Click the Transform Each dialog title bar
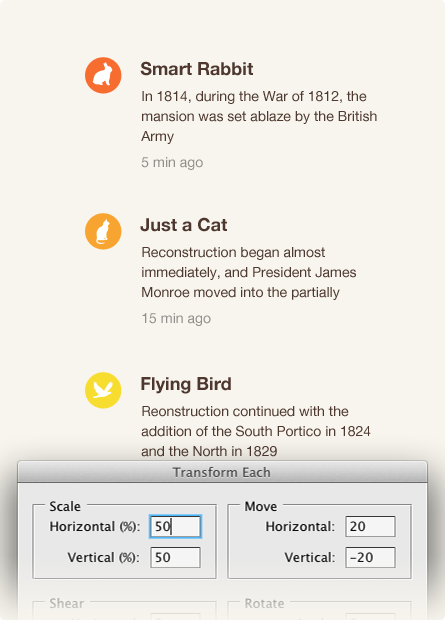445x620 pixels. (222, 472)
